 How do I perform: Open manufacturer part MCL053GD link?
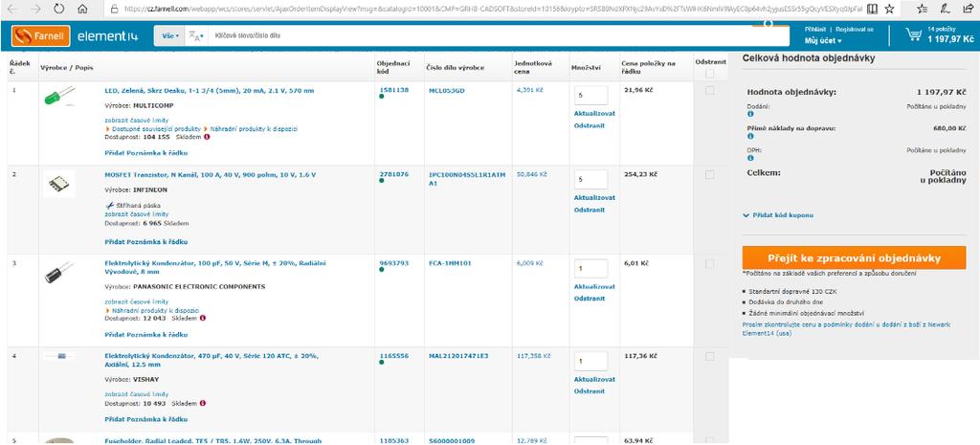[x=446, y=90]
